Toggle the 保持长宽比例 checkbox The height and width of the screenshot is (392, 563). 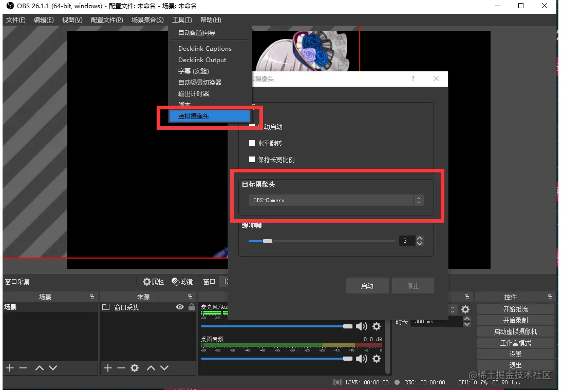252,159
